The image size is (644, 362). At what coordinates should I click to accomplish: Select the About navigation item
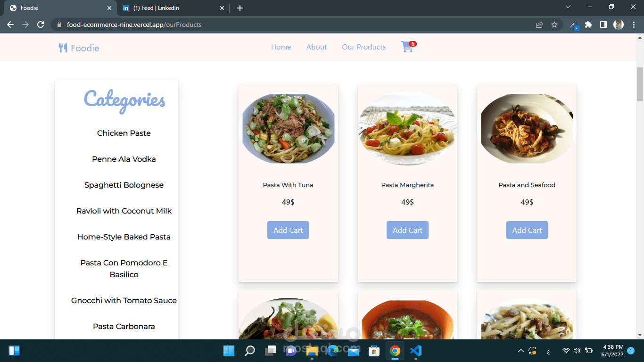point(316,47)
